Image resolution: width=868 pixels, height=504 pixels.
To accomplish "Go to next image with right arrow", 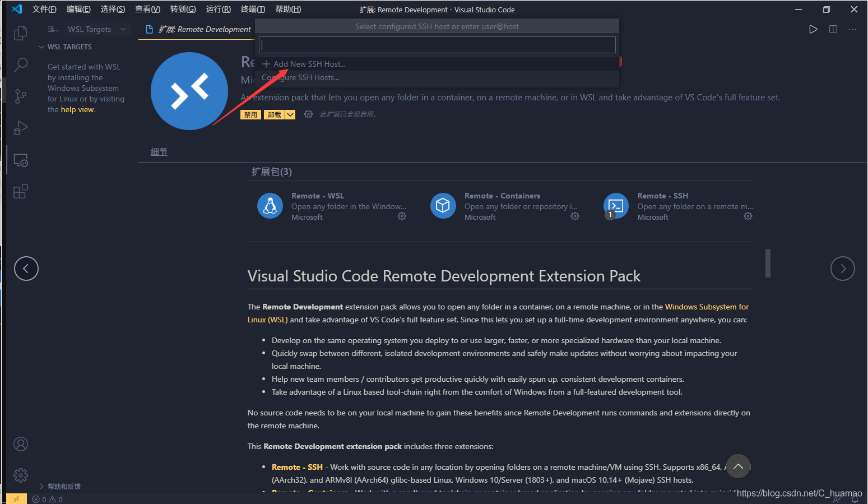I will (x=843, y=269).
